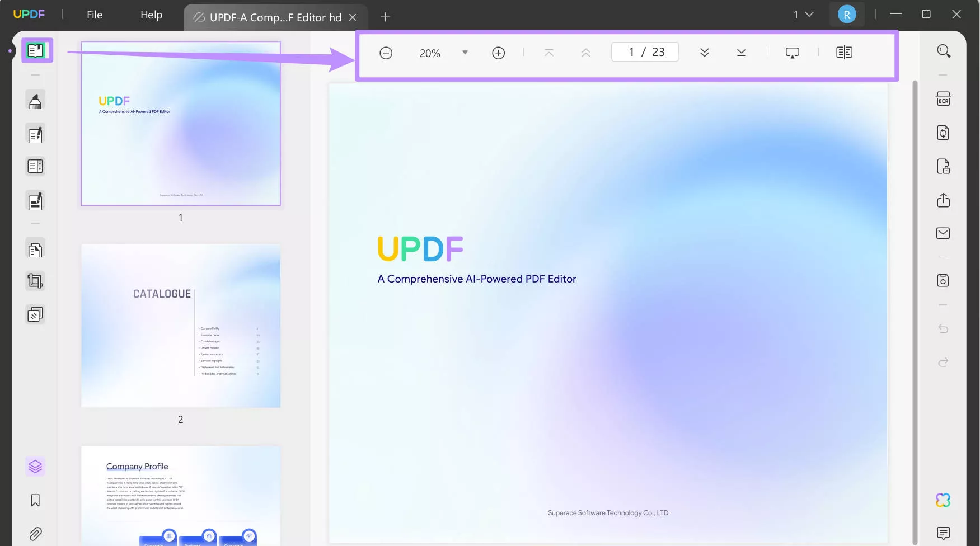Open the Watermark page tools icon
This screenshot has height=546, width=980.
(35, 315)
